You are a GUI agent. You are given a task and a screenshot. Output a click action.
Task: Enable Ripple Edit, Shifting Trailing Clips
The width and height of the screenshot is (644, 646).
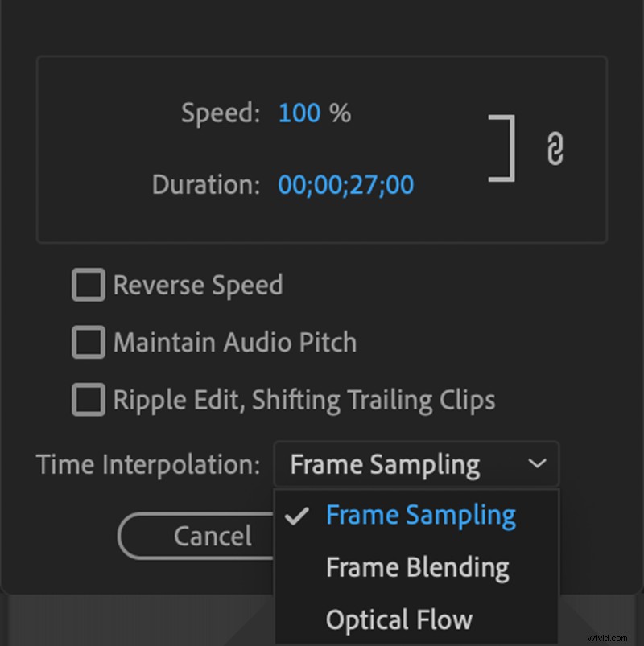[x=88, y=399]
